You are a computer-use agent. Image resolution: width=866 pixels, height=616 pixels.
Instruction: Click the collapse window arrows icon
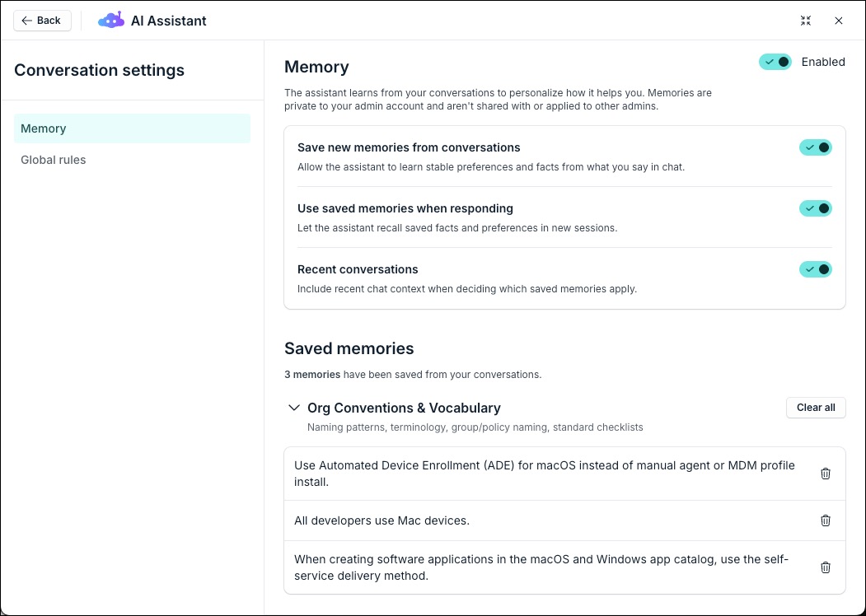pos(805,21)
